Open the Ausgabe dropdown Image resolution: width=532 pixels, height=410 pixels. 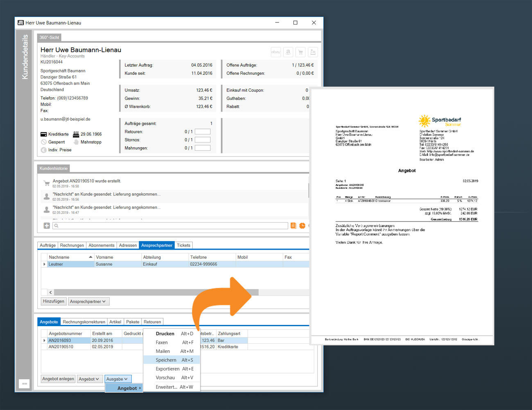pyautogui.click(x=117, y=379)
